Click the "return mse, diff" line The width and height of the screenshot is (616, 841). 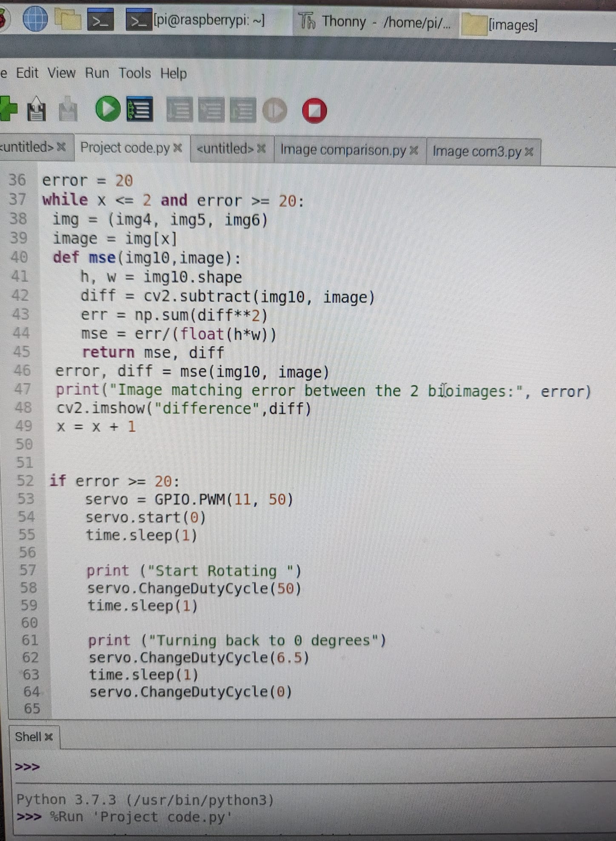click(153, 352)
